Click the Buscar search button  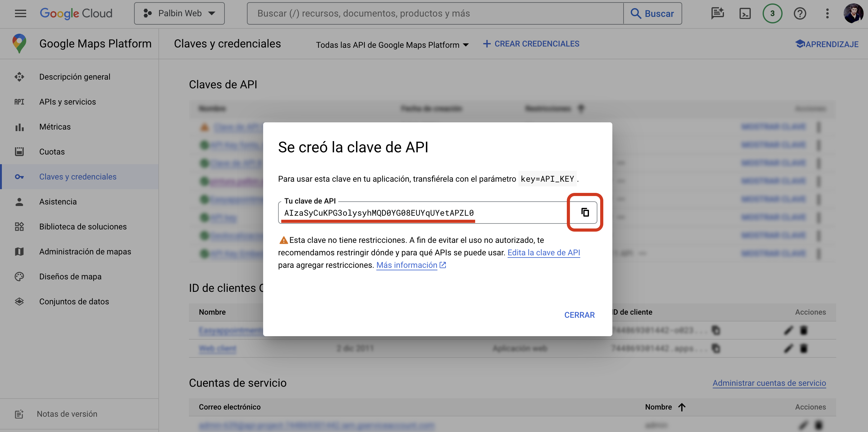(x=652, y=13)
